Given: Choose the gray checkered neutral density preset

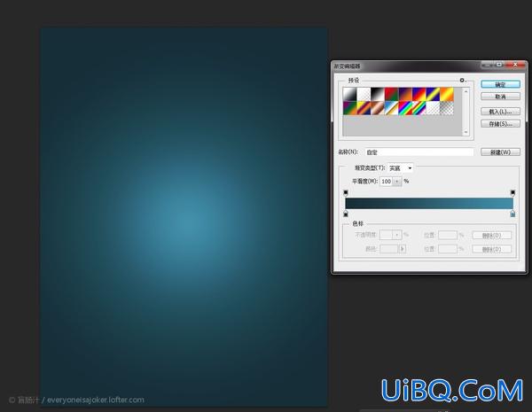Looking at the screenshot, I should tap(447, 108).
